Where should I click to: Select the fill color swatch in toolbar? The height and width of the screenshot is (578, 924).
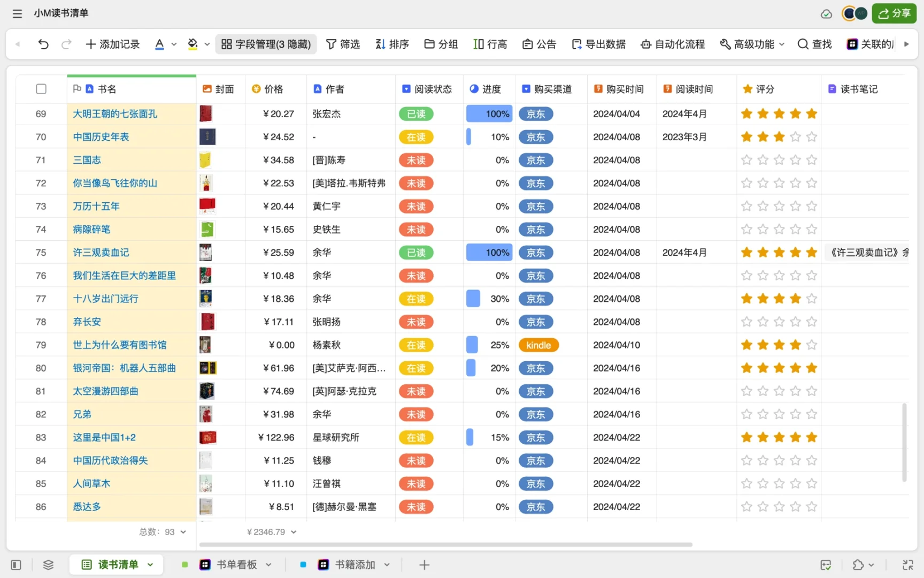tap(192, 44)
